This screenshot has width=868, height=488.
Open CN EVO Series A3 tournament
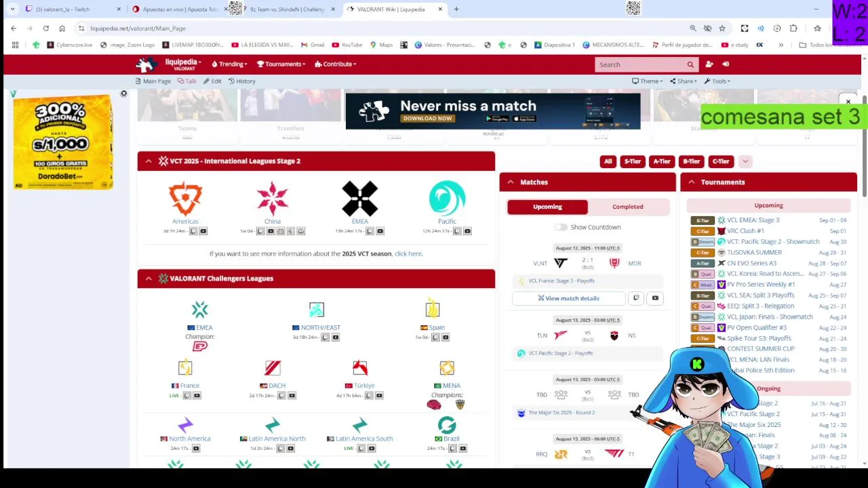pyautogui.click(x=751, y=263)
